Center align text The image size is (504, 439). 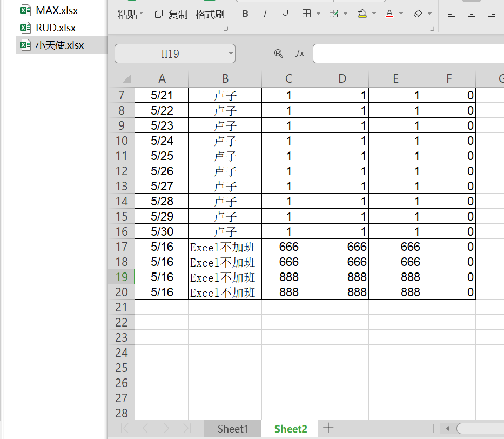472,14
